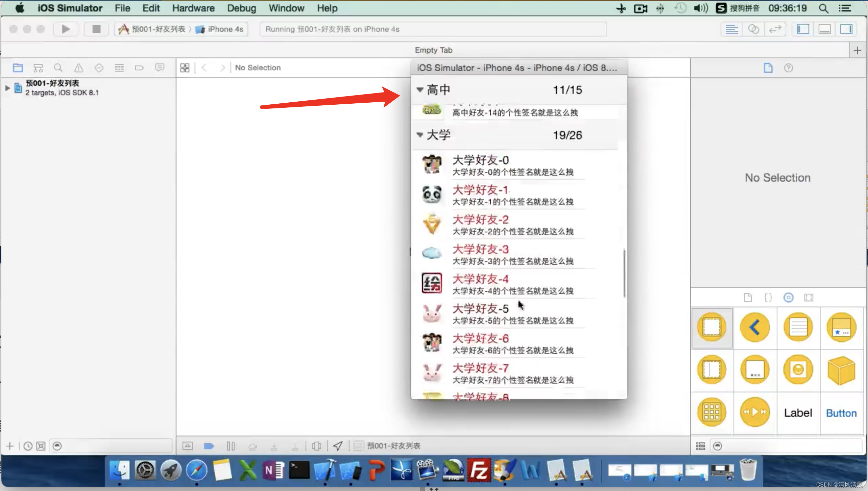Pick the AVKit Player View Controller object
Screen dimensions: 868x491
[x=755, y=412]
